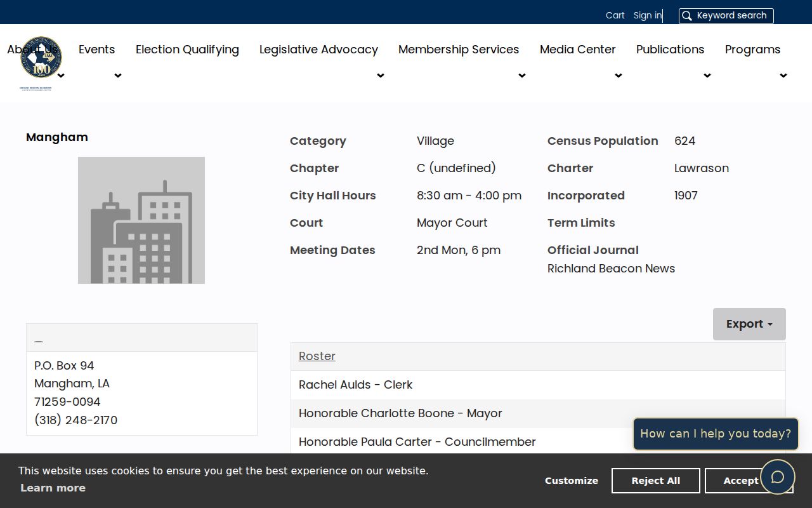Open the Publications menu
The width and height of the screenshot is (812, 508).
[x=671, y=50]
